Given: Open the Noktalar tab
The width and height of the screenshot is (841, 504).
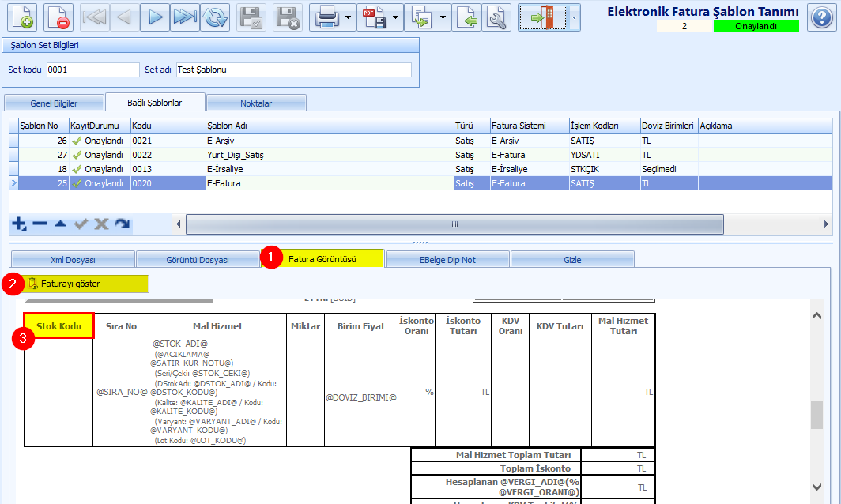Looking at the screenshot, I should (x=256, y=103).
